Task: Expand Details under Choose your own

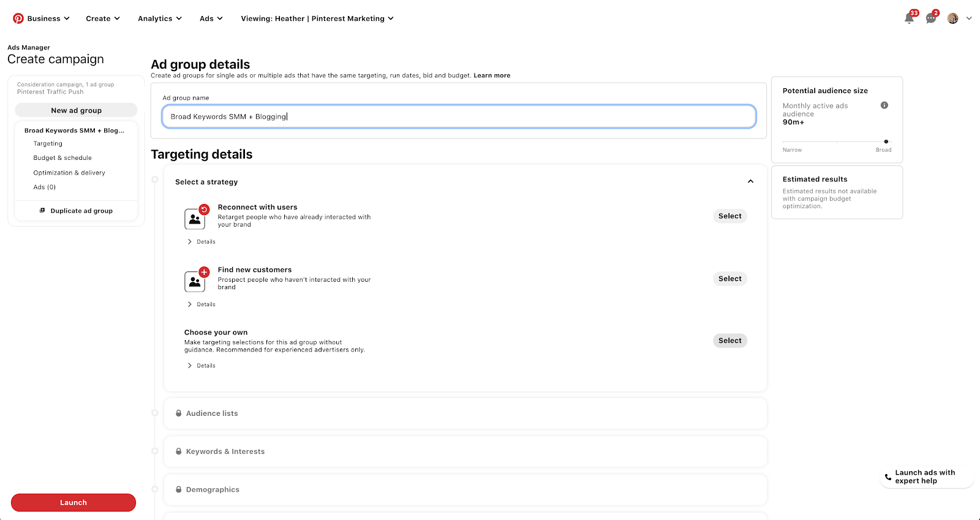Action: (202, 366)
